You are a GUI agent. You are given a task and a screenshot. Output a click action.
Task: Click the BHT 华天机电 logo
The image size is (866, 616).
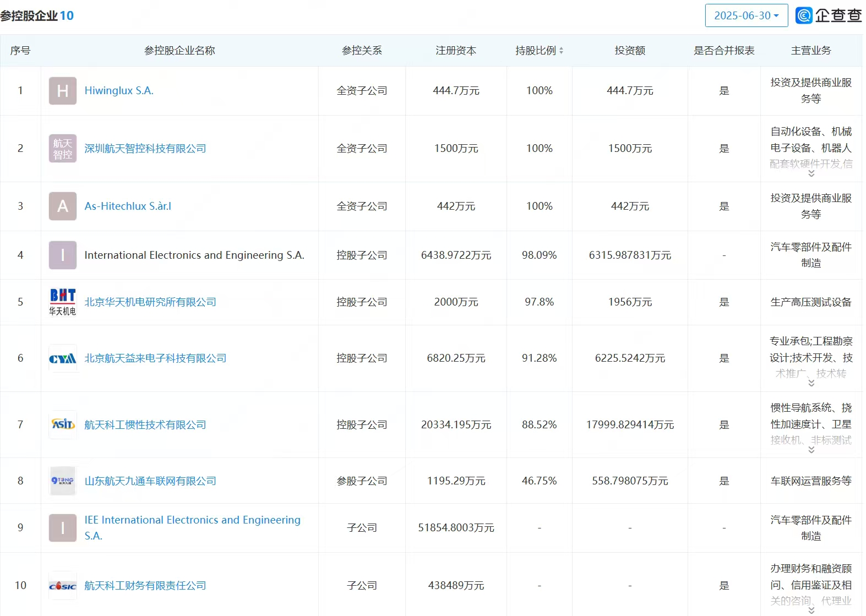pyautogui.click(x=63, y=302)
